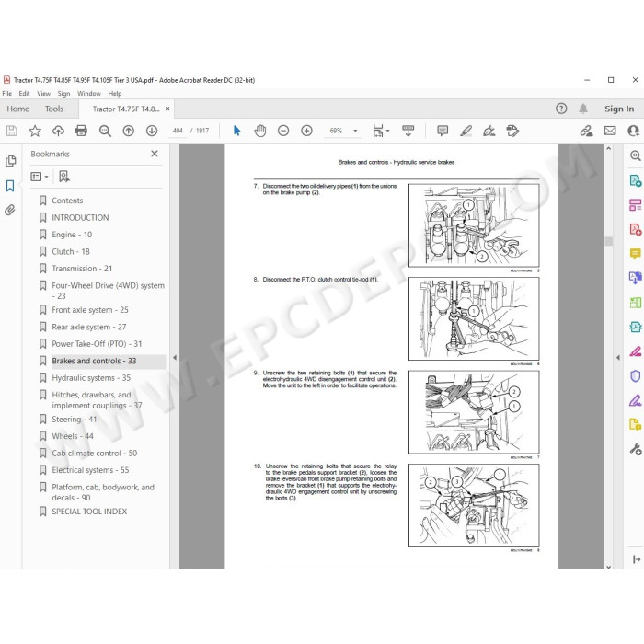Open Protect shield tool in right pane
This screenshot has height=644, width=644.
pos(636,375)
